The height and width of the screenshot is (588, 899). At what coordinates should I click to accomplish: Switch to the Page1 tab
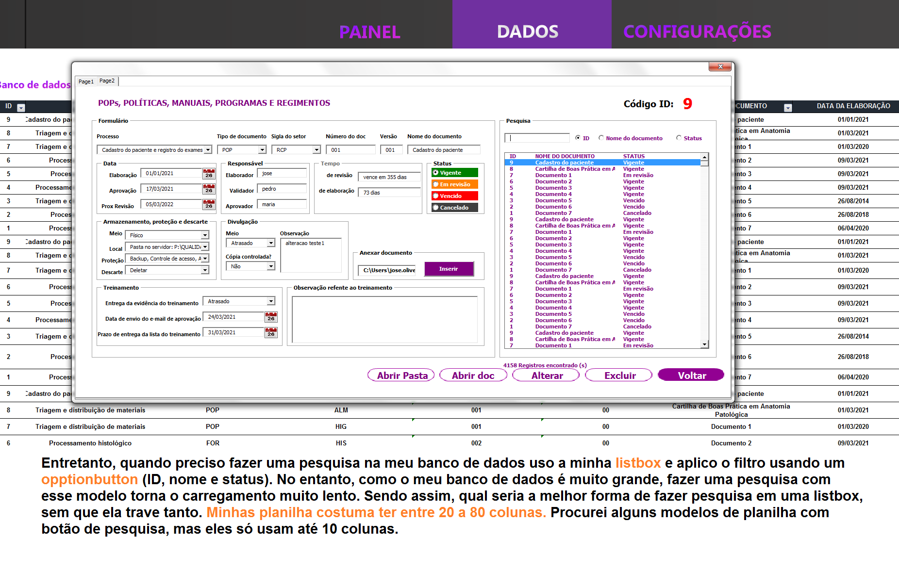pos(86,82)
